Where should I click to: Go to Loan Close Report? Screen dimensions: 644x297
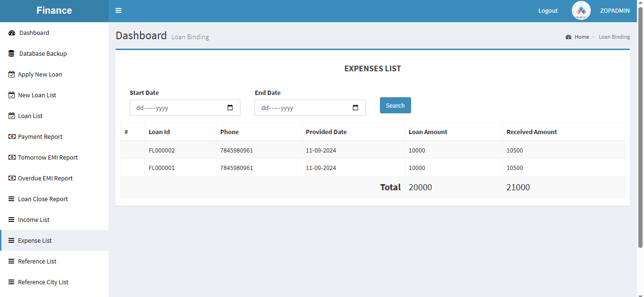pos(43,199)
